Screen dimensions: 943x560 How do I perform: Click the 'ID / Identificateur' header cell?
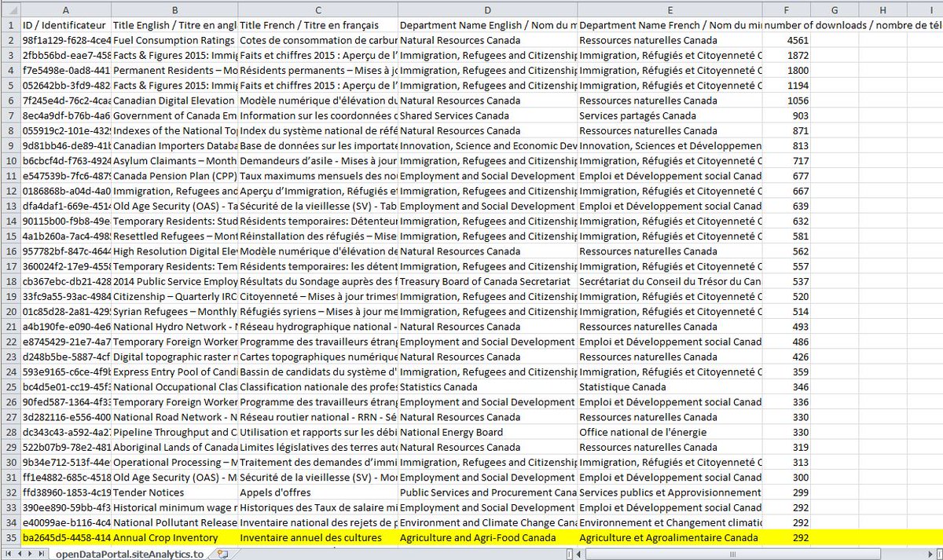[66, 25]
